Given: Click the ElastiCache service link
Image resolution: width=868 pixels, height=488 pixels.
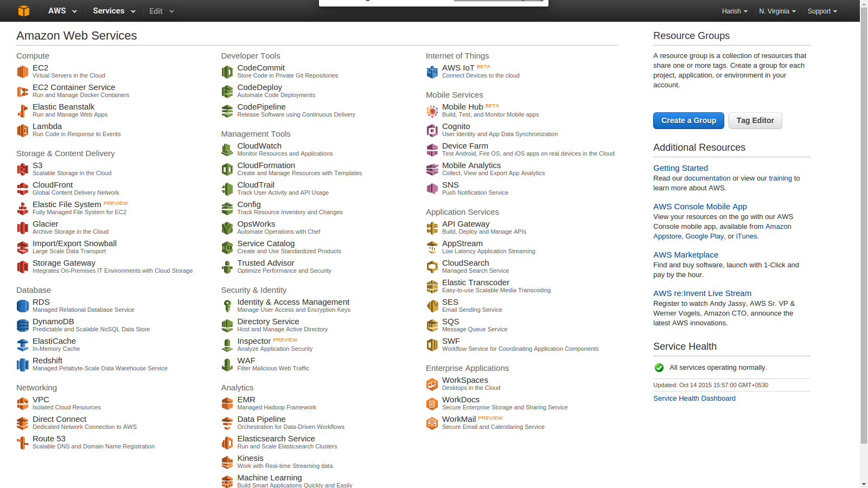Looking at the screenshot, I should tap(54, 341).
